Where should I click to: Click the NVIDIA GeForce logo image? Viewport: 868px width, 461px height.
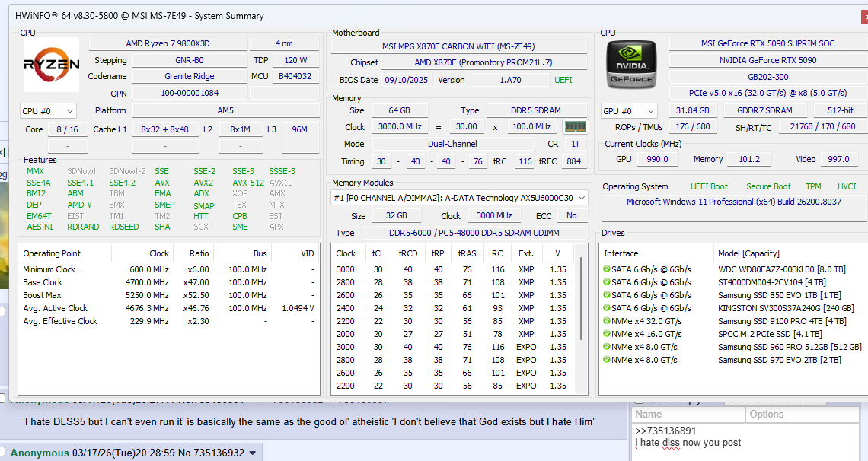630,64
